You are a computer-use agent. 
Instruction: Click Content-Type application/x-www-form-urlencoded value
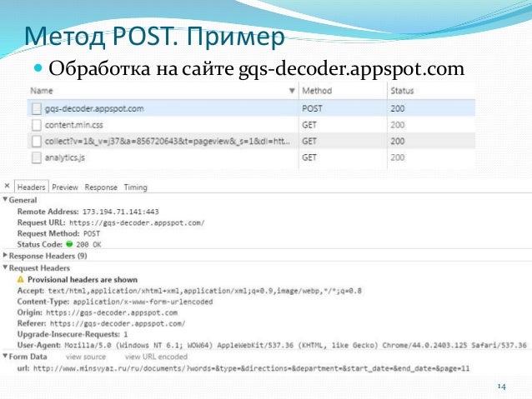click(143, 302)
